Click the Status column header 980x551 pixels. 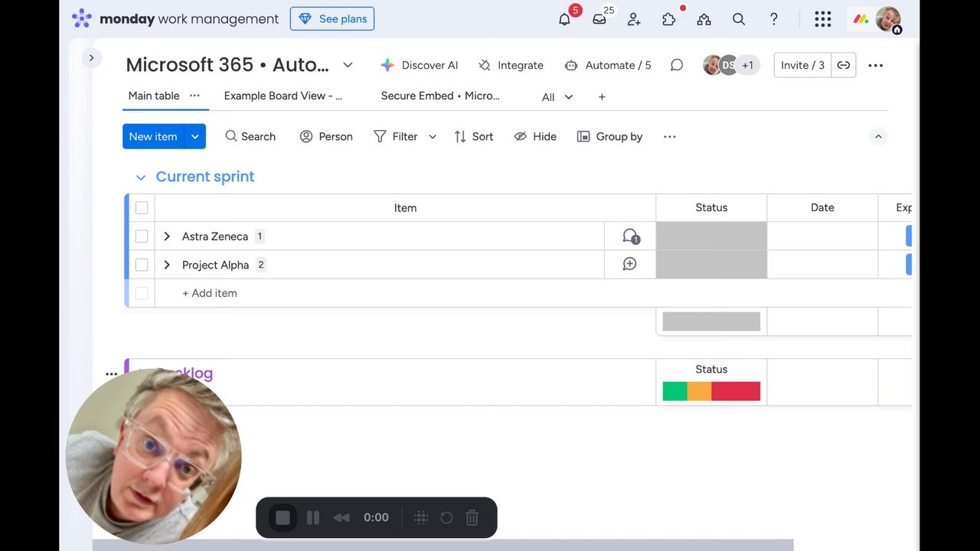711,207
